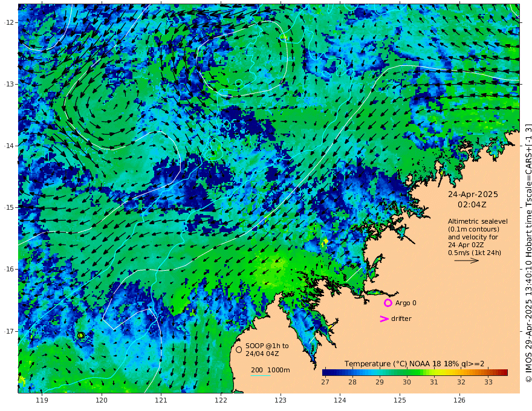Click color bar tick label 32
532x411 pixels.
click(x=461, y=382)
